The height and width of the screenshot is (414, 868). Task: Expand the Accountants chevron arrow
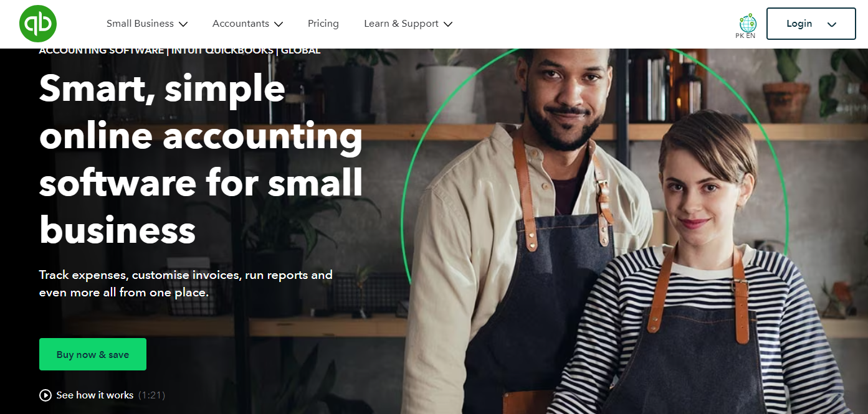click(279, 24)
